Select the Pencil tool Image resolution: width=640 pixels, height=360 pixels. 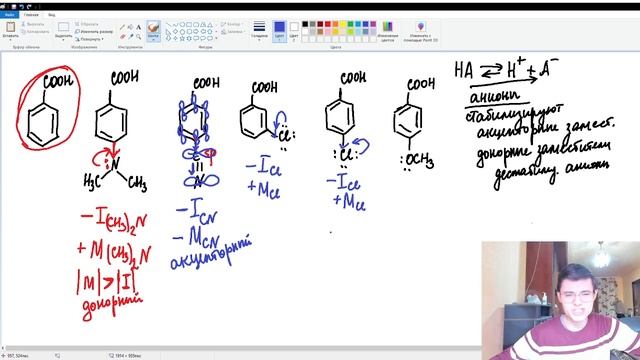[122, 27]
